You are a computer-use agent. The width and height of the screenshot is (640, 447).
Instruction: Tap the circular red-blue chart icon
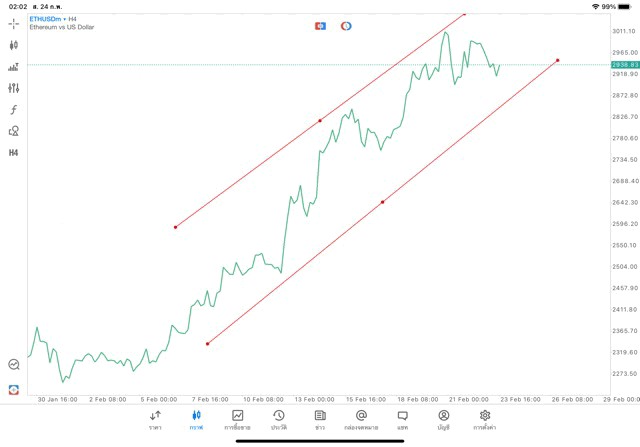346,26
